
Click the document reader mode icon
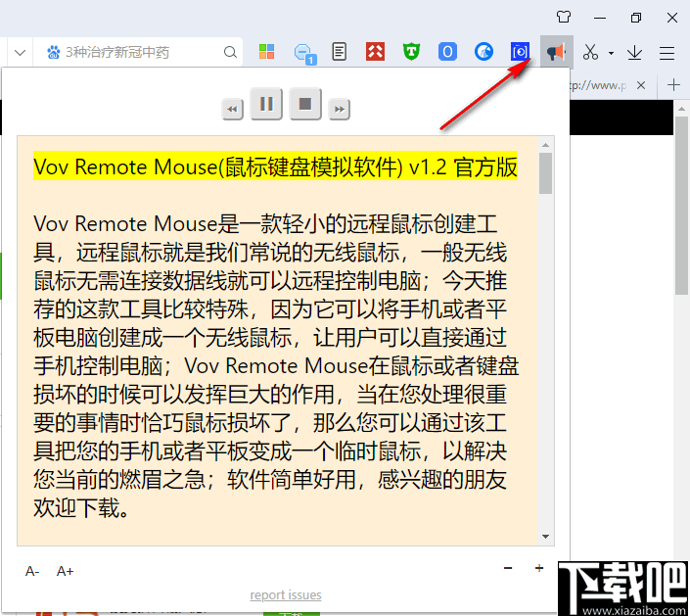340,52
